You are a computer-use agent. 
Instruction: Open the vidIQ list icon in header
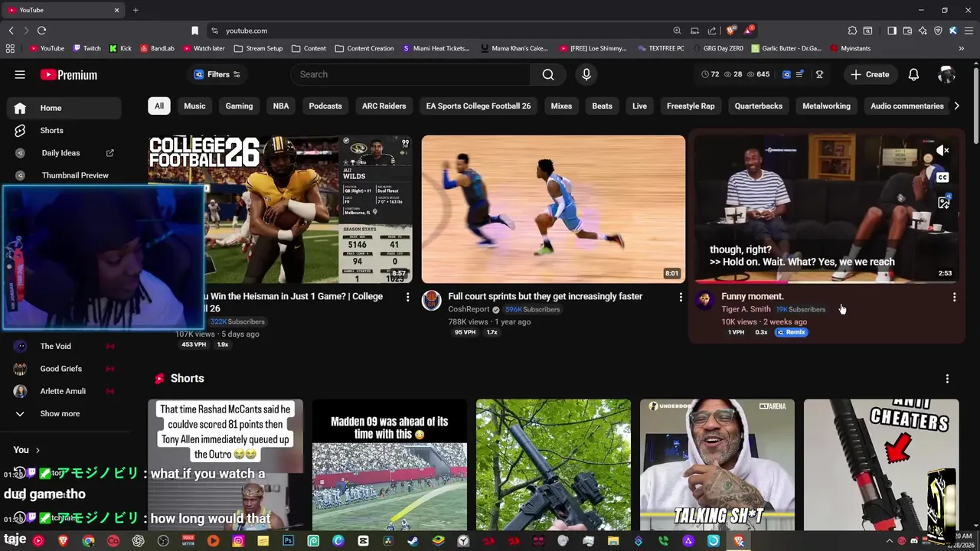tap(800, 74)
